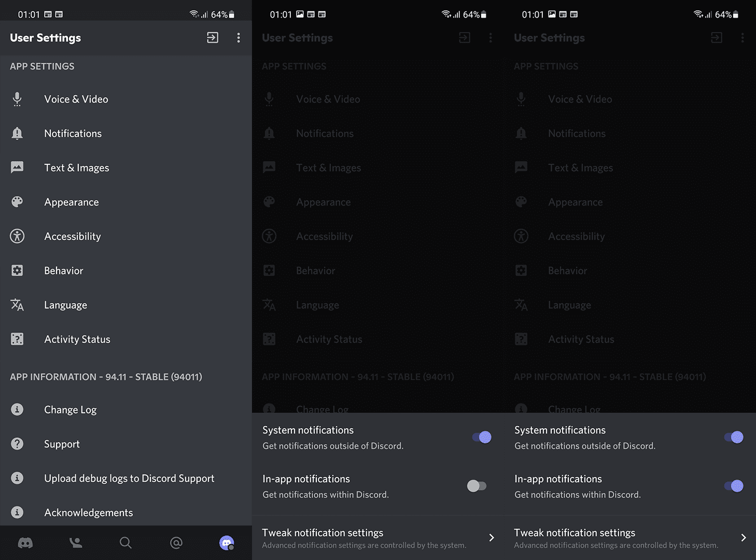Open Appearance using the palette icon

point(17,202)
